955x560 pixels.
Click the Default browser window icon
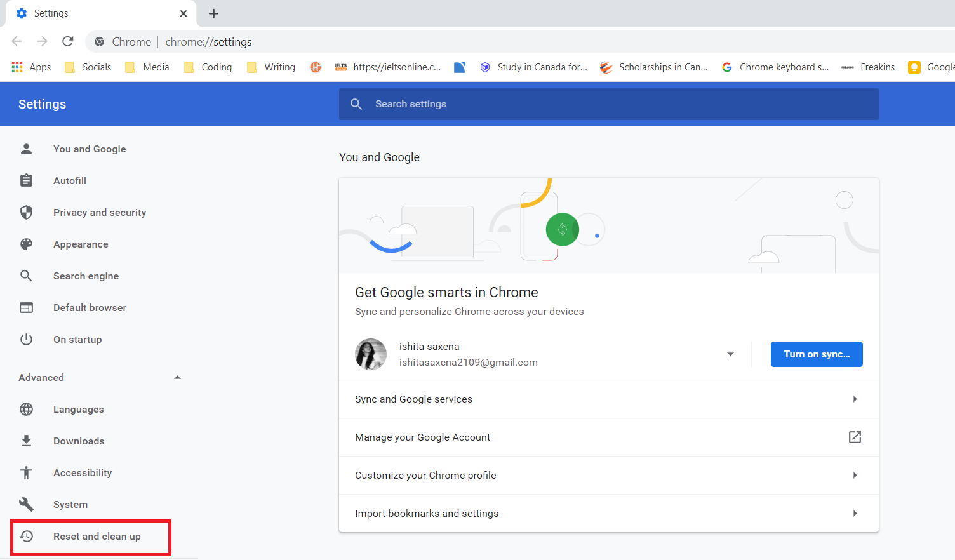tap(26, 307)
